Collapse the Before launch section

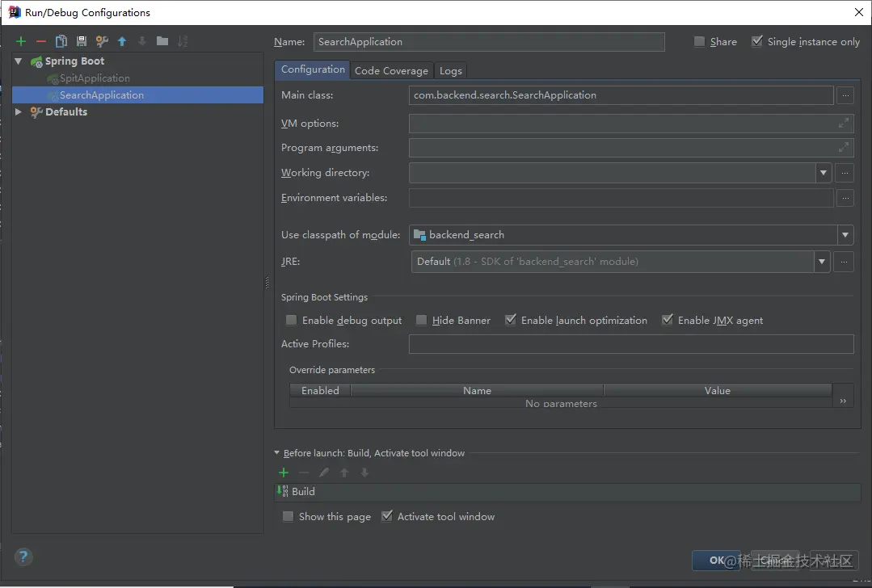(277, 453)
